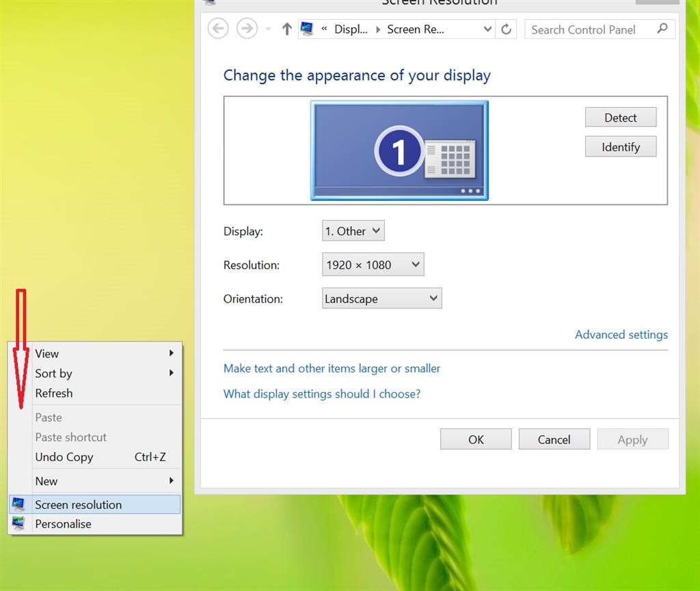Image resolution: width=700 pixels, height=591 pixels.
Task: Click the Identify button
Action: click(x=621, y=147)
